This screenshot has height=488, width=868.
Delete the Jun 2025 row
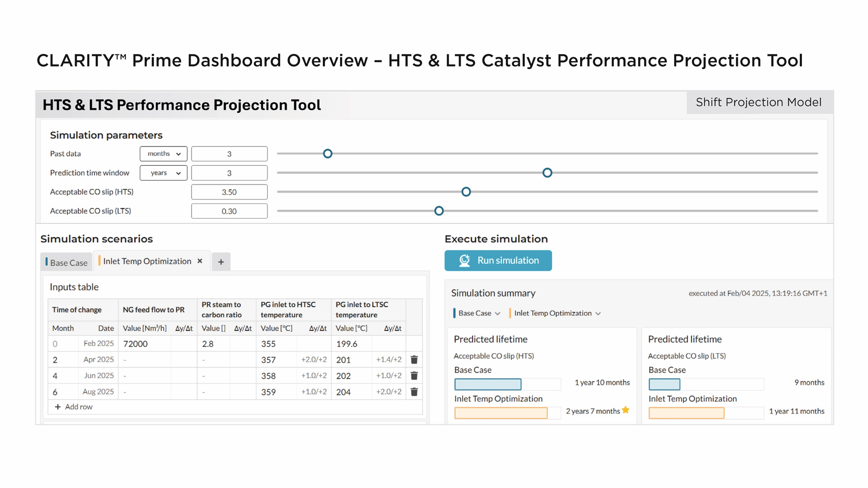click(x=414, y=375)
